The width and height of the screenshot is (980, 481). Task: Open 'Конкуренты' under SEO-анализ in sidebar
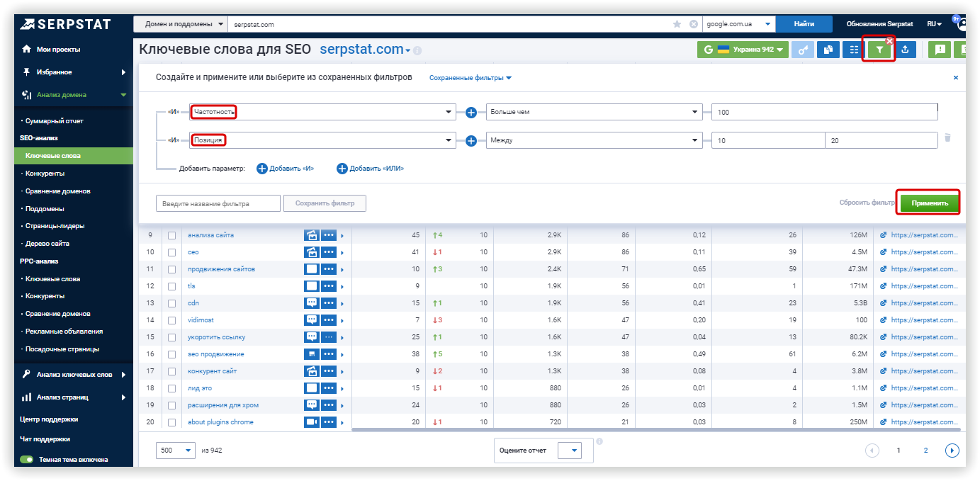point(45,174)
